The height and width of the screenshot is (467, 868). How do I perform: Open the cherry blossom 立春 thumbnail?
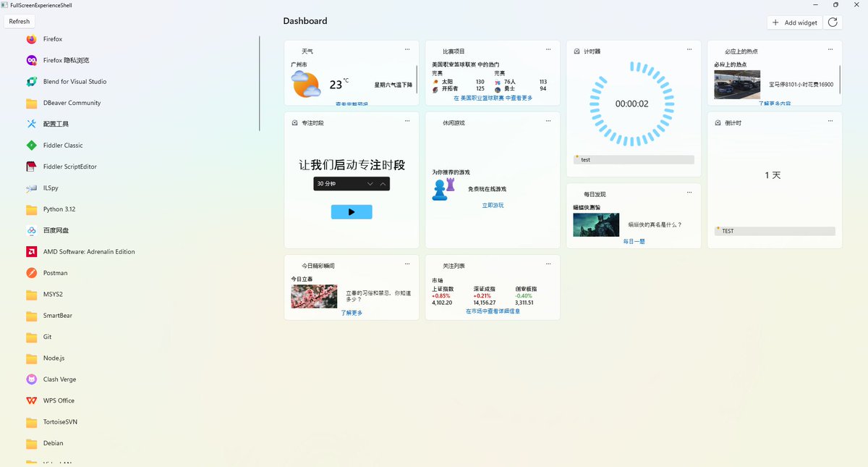(314, 296)
